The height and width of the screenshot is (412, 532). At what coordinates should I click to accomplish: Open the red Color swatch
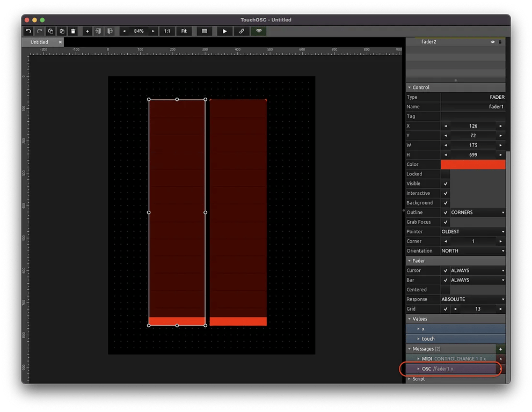point(472,165)
